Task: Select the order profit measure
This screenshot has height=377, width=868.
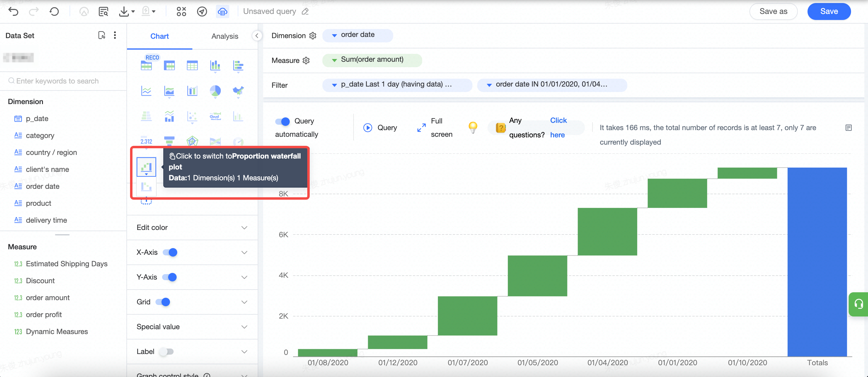Action: [x=44, y=314]
